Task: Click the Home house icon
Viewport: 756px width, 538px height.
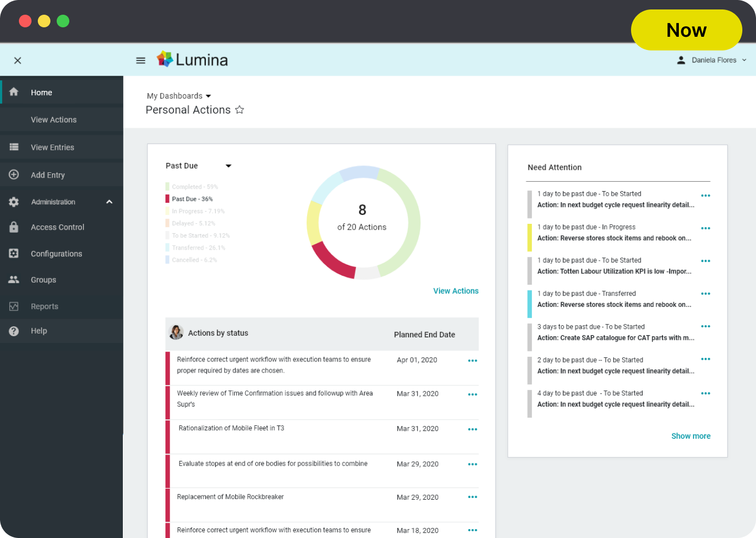Action: tap(14, 92)
